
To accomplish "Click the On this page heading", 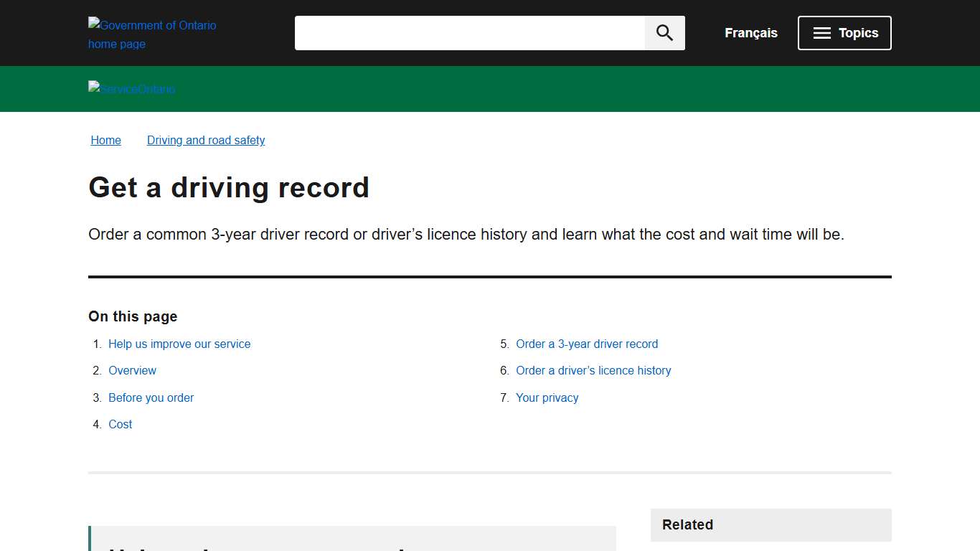I will [133, 316].
